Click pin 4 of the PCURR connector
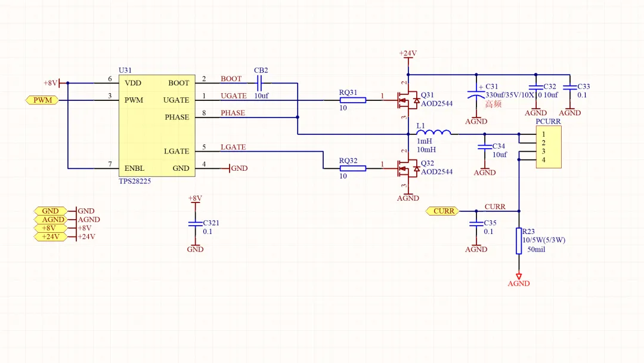 pyautogui.click(x=543, y=160)
